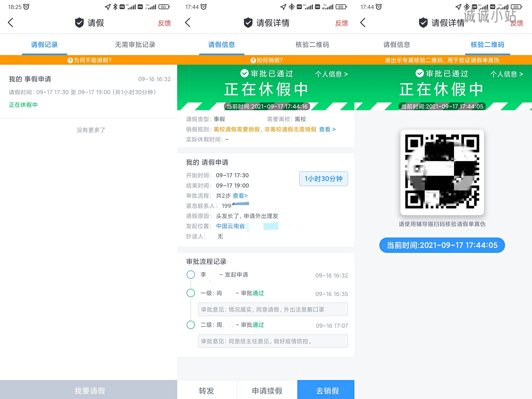This screenshot has width=532, height=399.
Task: Tap question mark icon beside 为何不能请假
Action: point(70,60)
